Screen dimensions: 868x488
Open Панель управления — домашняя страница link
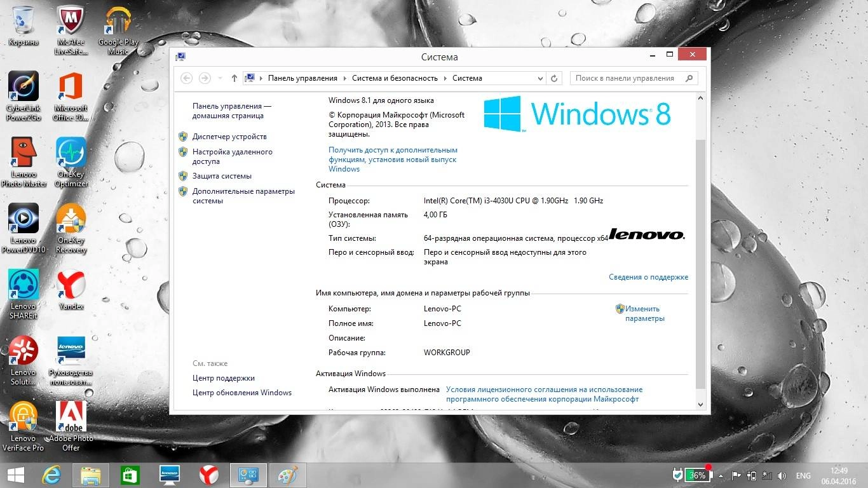[x=232, y=111]
